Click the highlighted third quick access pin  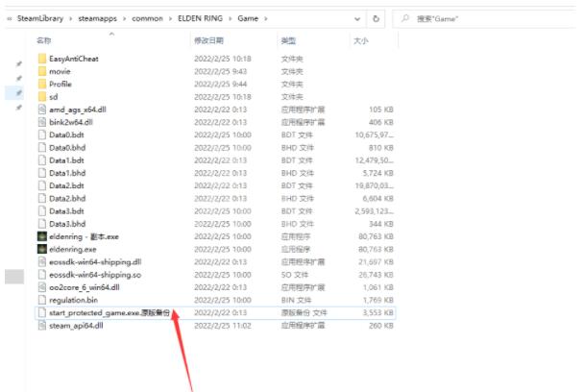(18, 93)
